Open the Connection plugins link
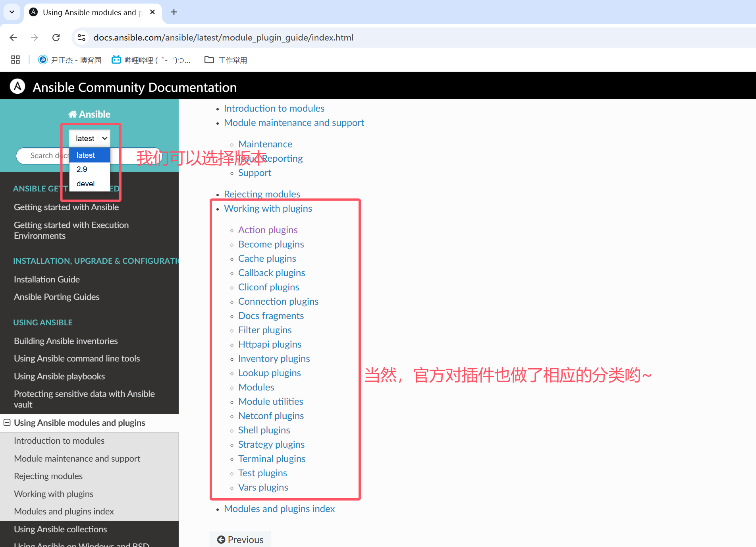Image resolution: width=756 pixels, height=547 pixels. tap(278, 302)
